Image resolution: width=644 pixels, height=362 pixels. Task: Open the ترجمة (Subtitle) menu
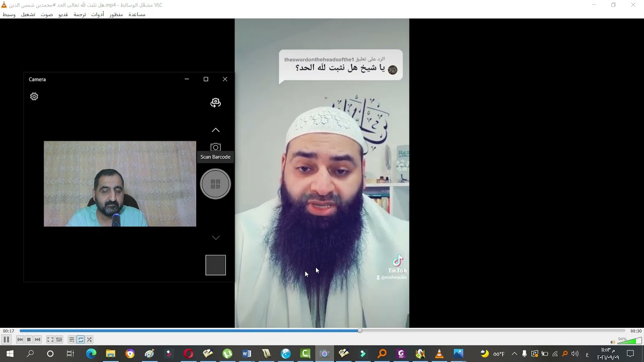pyautogui.click(x=79, y=15)
